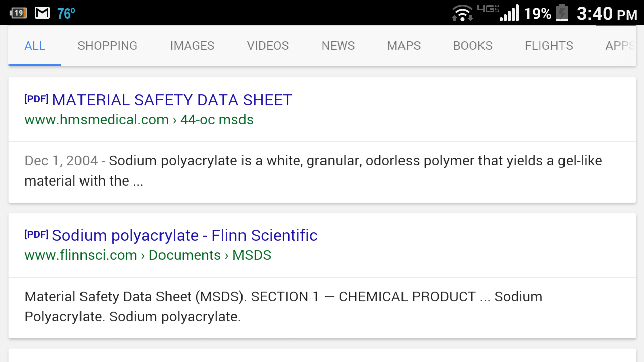644x362 pixels.
Task: Open the VIDEOS search tab
Action: 268,45
